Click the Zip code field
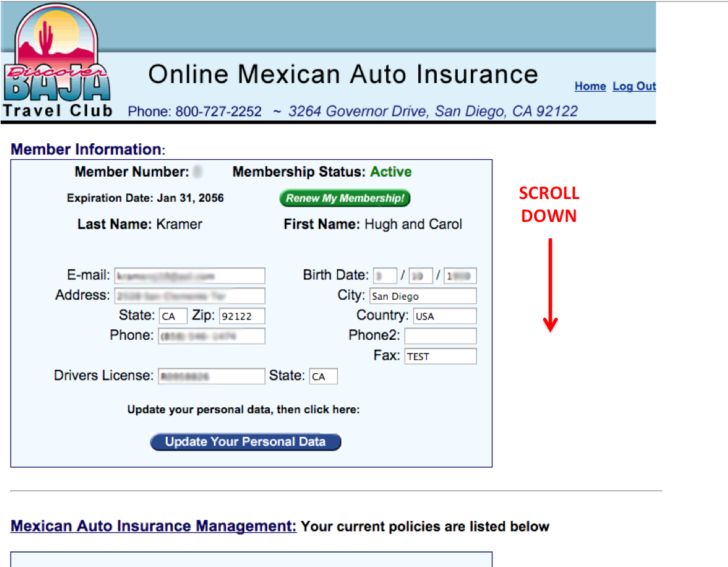This screenshot has width=728, height=567. 242,316
